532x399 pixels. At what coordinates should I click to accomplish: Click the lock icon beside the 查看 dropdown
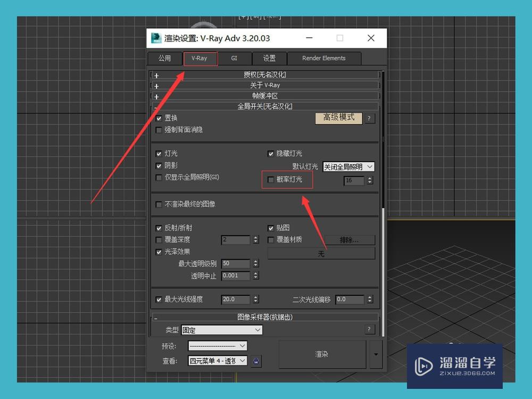256,361
